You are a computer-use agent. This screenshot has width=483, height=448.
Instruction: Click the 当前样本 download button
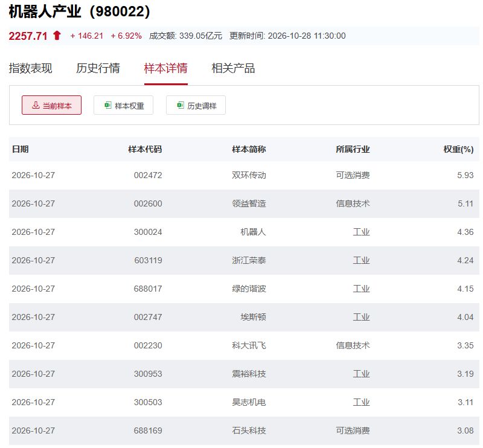pos(51,106)
